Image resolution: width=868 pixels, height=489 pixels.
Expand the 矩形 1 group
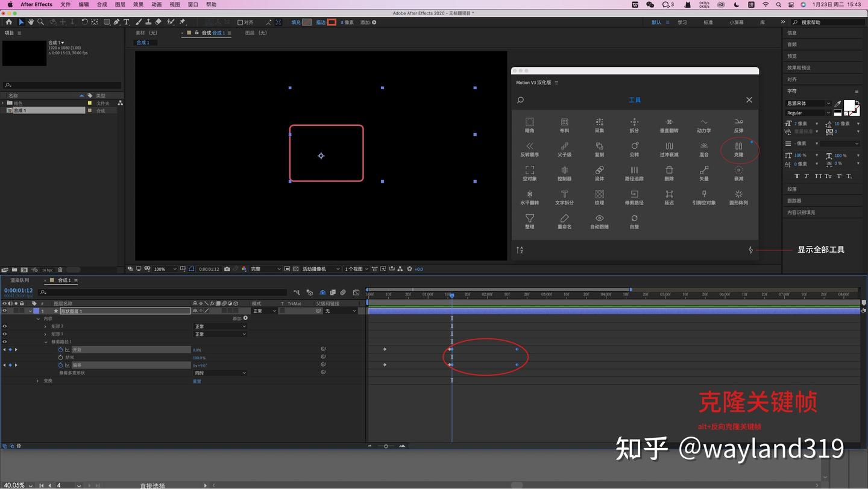45,334
